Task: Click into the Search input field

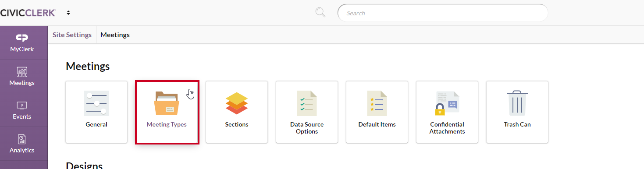Action: tap(443, 13)
